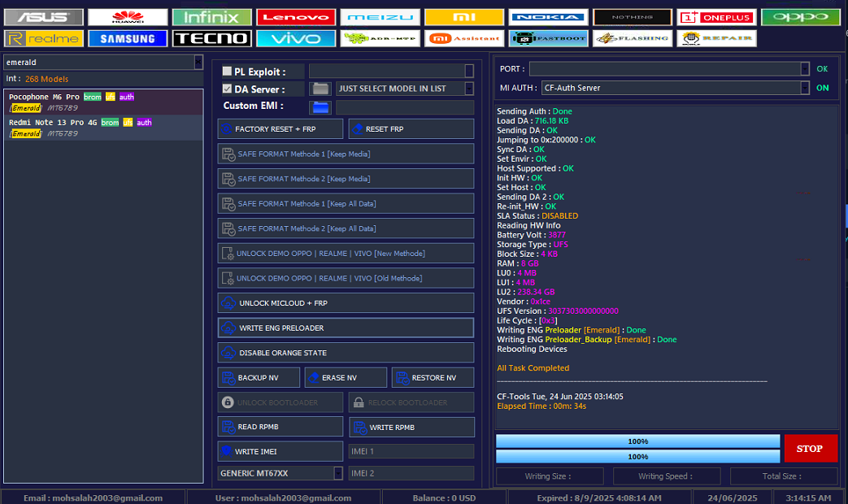Enable the PL Exploit checkbox
The height and width of the screenshot is (504, 848).
[x=227, y=71]
